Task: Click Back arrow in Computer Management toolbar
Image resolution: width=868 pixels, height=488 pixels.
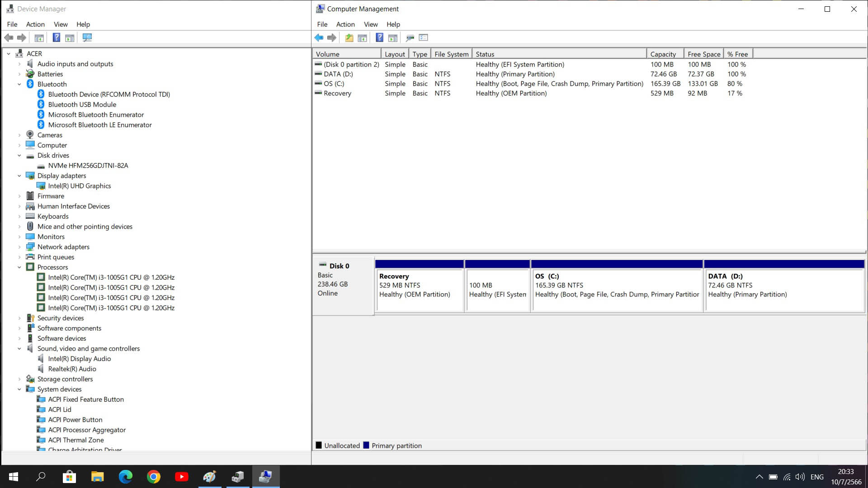Action: (x=319, y=38)
